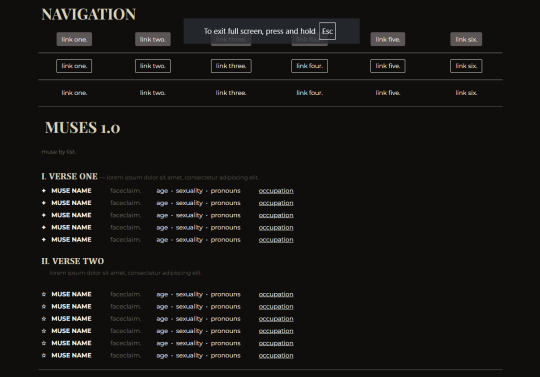540x377 pixels.
Task: Click the NAVIGATION heading
Action: (x=89, y=14)
